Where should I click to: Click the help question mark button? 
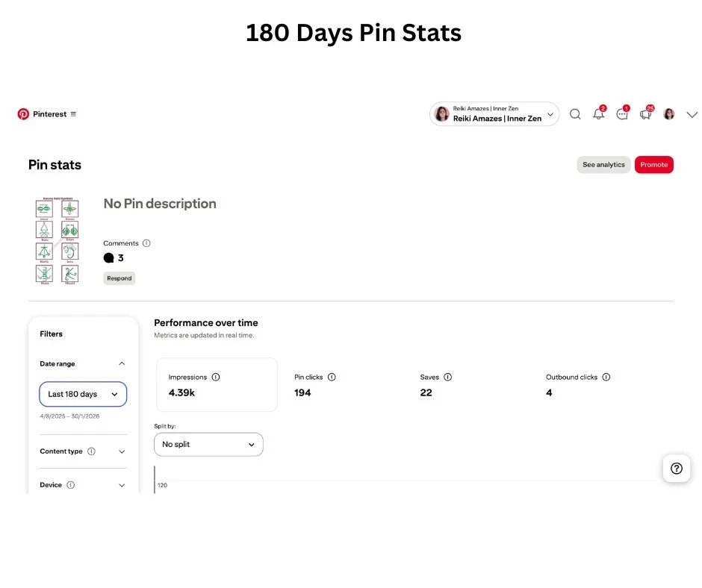tap(677, 469)
